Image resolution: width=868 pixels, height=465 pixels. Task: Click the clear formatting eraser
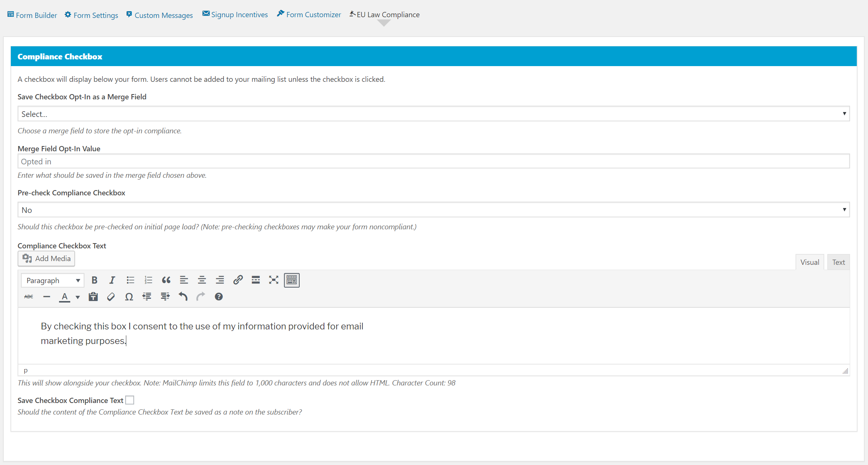[111, 297]
